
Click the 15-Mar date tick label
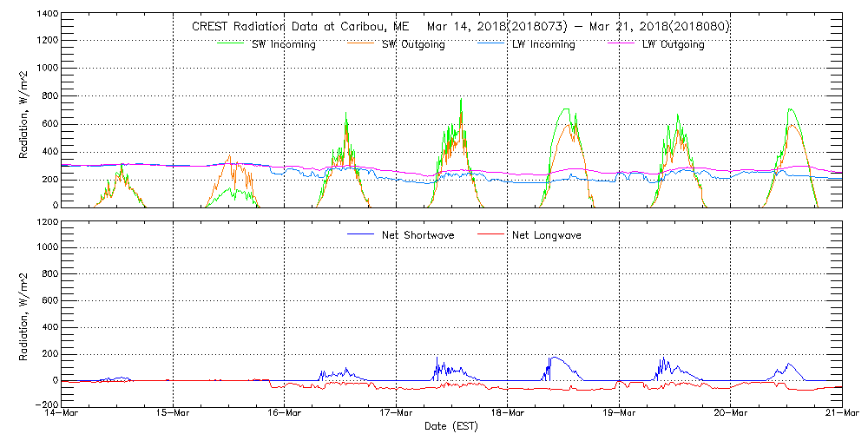pyautogui.click(x=174, y=415)
